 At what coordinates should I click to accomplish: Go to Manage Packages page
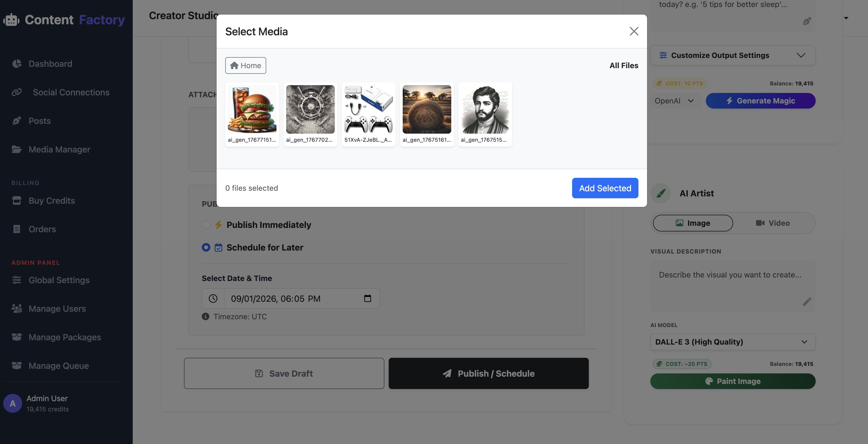point(65,337)
